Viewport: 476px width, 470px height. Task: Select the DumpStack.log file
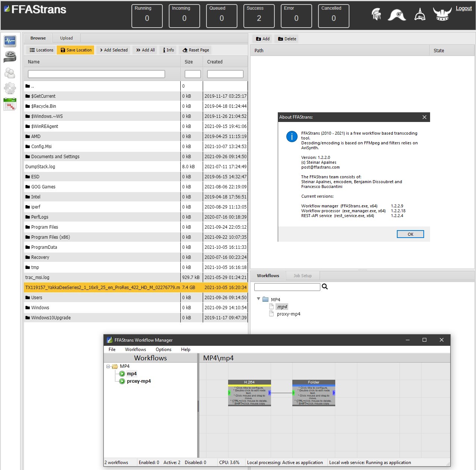coord(40,167)
